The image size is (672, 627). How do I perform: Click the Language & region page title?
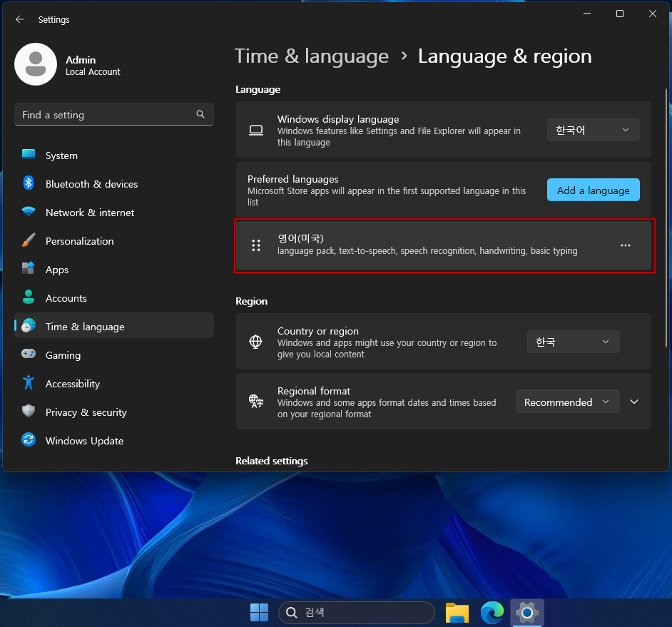pos(504,56)
